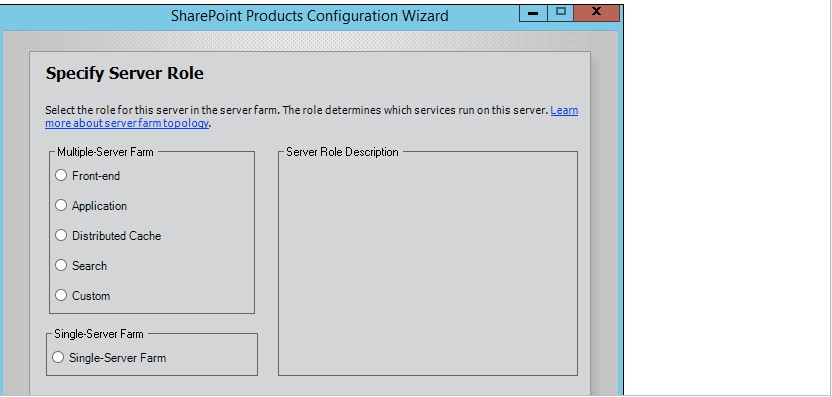The height and width of the screenshot is (397, 832).
Task: Click the Multiple-Server Farm group label
Action: click(105, 152)
